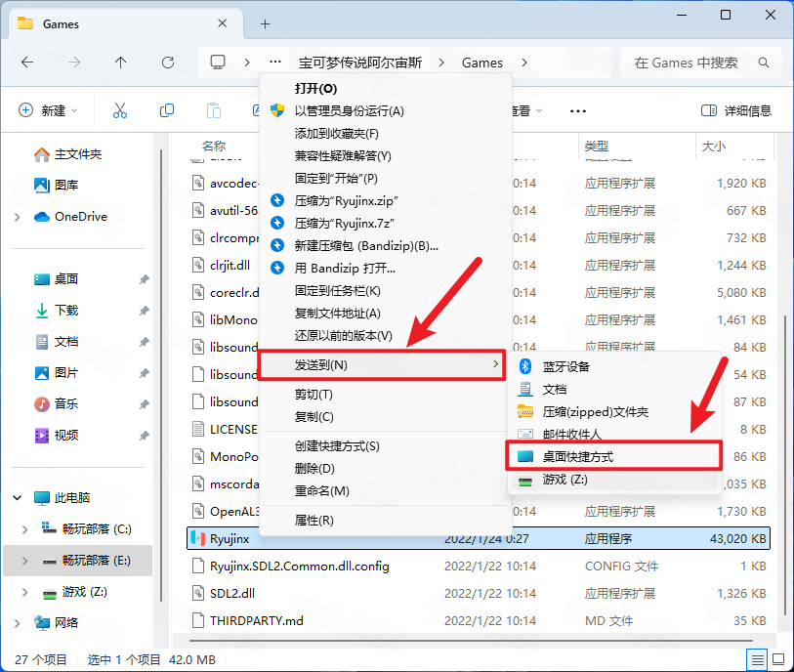Navigate up one folder level
The image size is (794, 672).
[120, 63]
